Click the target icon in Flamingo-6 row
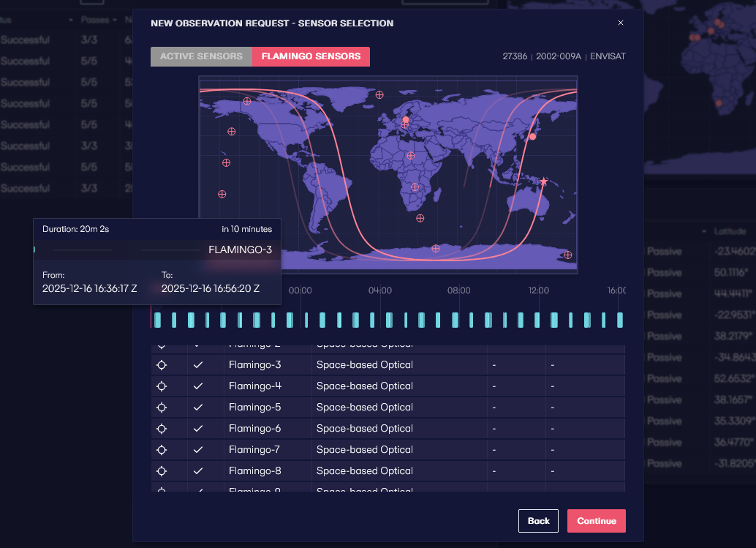This screenshot has width=756, height=548. [x=162, y=429]
